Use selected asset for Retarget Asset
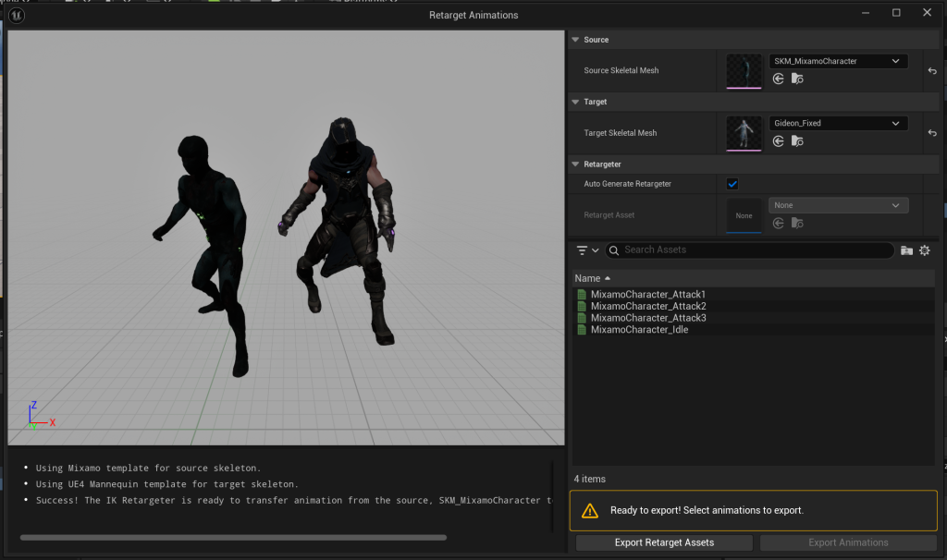Viewport: 947px width, 560px height. point(778,224)
